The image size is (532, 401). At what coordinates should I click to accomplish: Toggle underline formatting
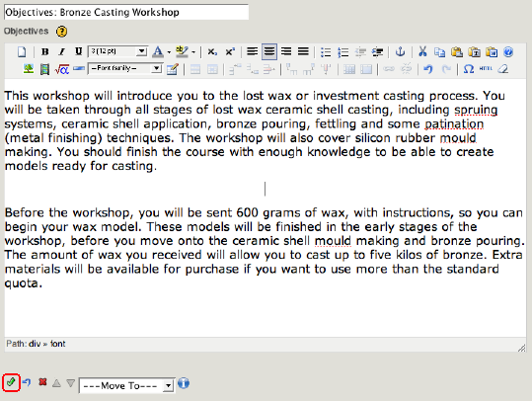tap(78, 51)
